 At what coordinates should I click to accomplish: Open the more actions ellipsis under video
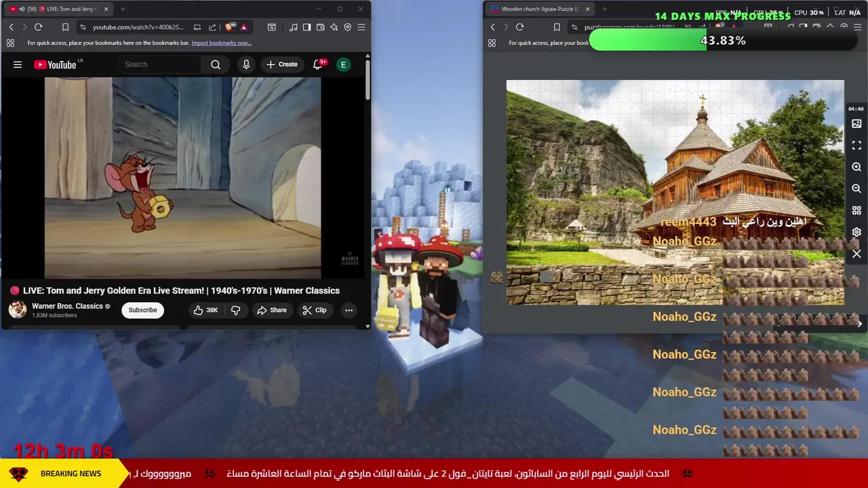349,310
